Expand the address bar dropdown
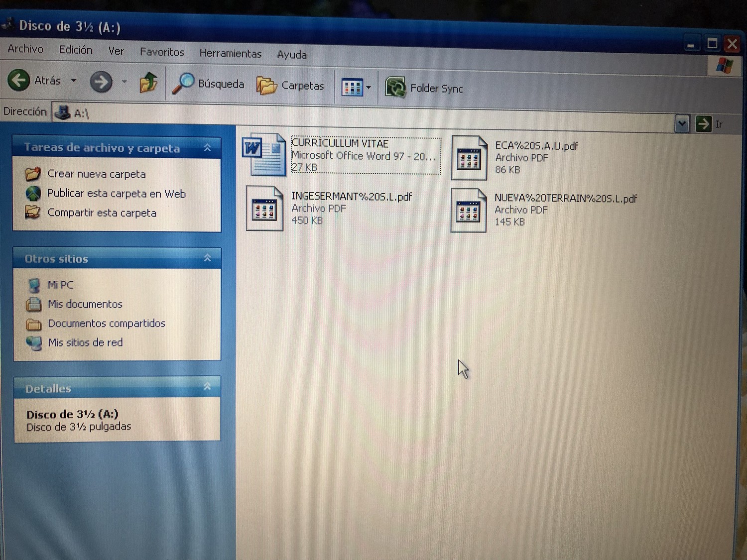This screenshot has width=747, height=560. point(682,123)
